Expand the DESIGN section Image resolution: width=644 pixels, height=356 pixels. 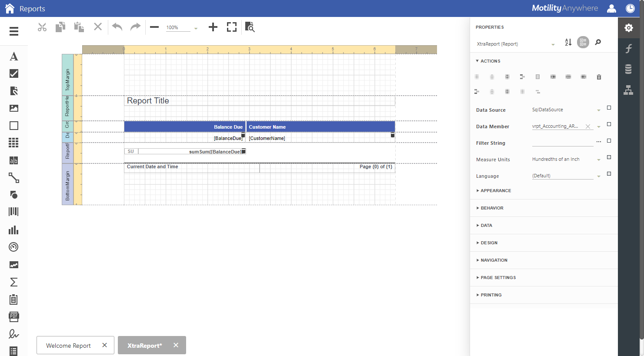point(487,243)
